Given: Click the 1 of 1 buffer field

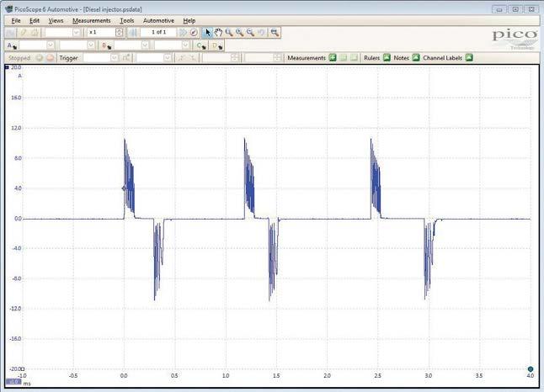Looking at the screenshot, I should [159, 32].
